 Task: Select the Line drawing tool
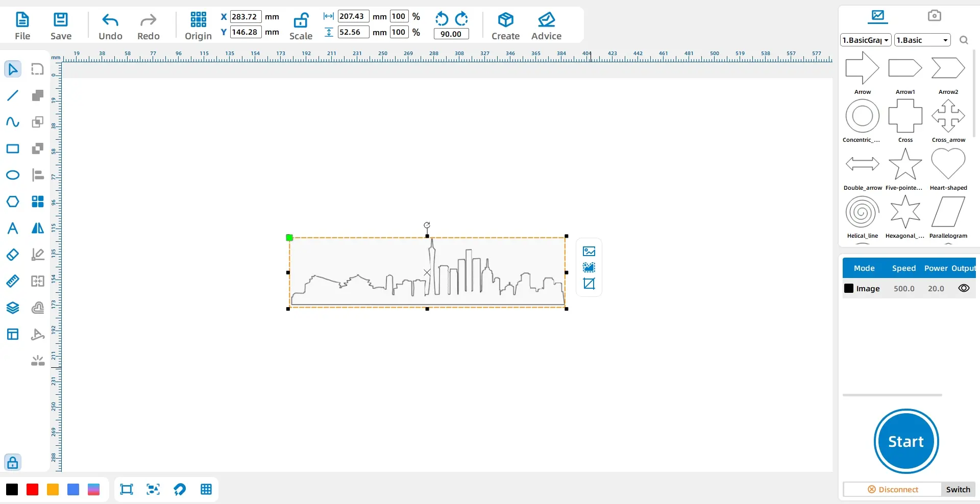pyautogui.click(x=13, y=95)
